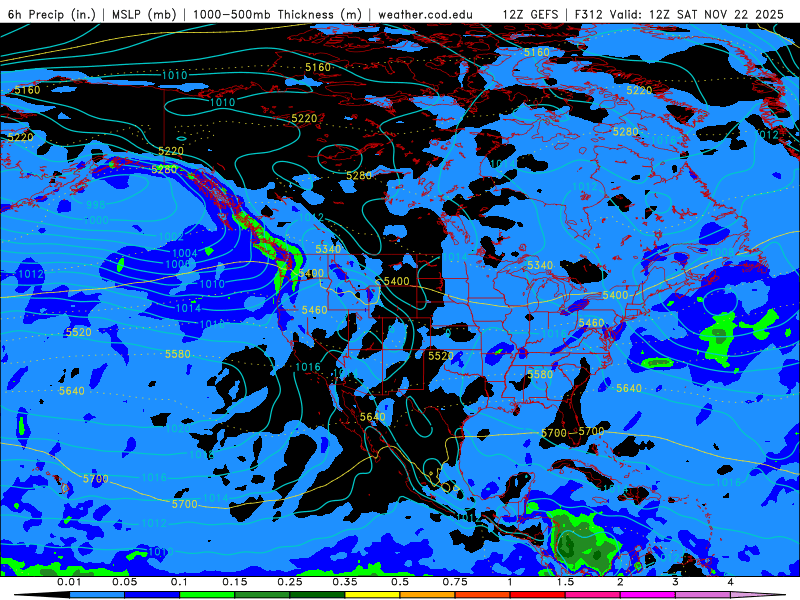Image resolution: width=800 pixels, height=600 pixels.
Task: Click the '1002' isobar label
Action: coord(171,237)
